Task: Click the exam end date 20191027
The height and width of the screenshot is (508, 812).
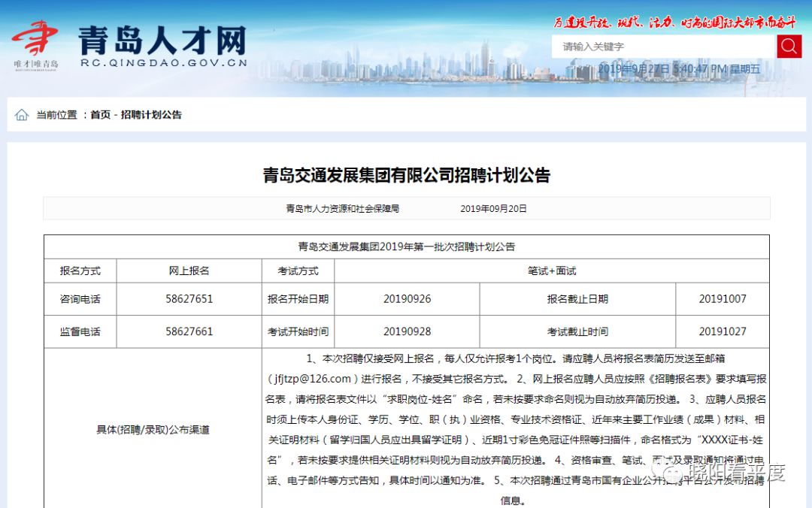Action: (x=723, y=332)
